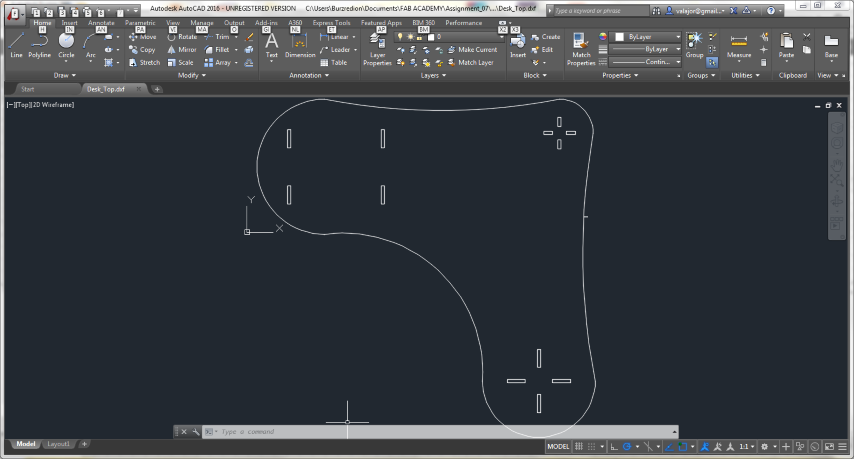Insert a Table annotation
854x459 pixels.
click(x=333, y=63)
